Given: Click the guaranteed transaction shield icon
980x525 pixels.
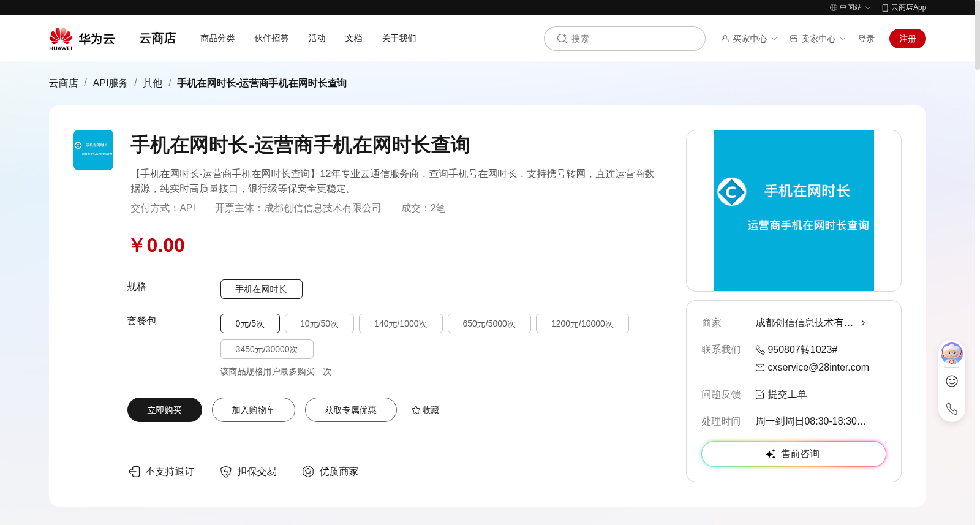Looking at the screenshot, I should (x=226, y=471).
